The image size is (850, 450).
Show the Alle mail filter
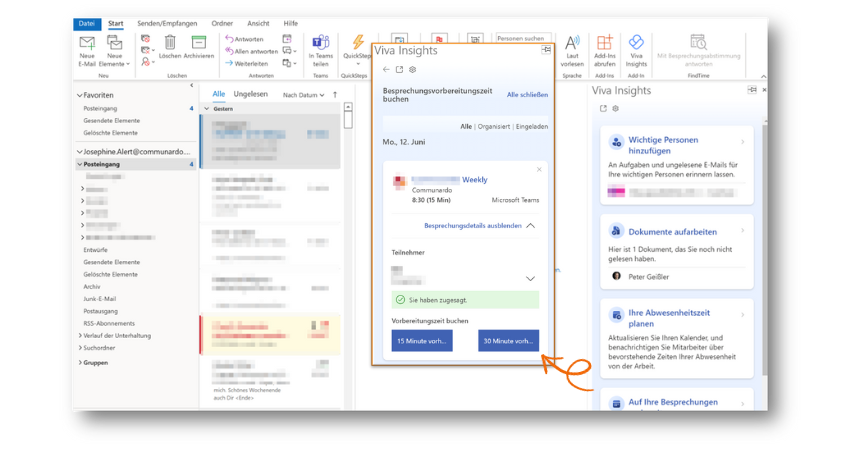(x=218, y=94)
